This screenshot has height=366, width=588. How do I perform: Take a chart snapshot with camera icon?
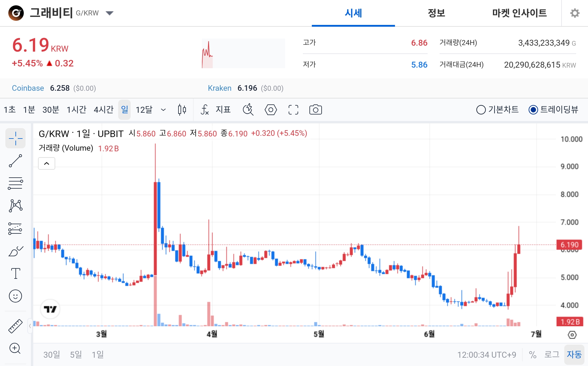point(315,110)
